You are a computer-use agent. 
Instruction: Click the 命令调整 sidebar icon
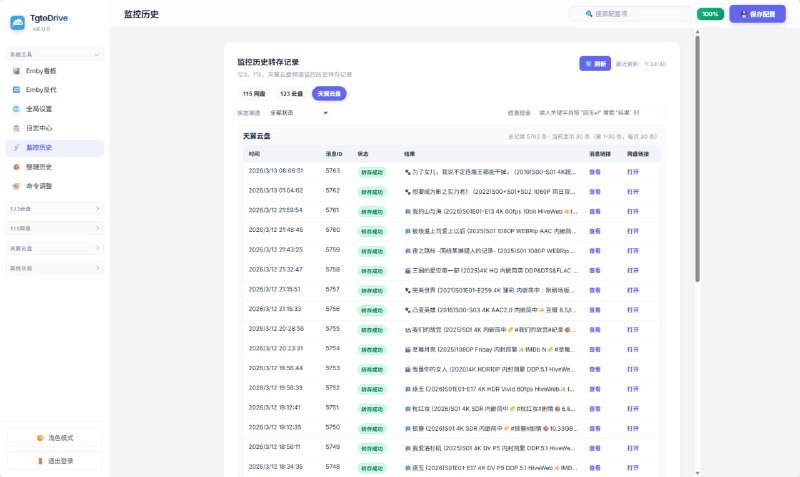pyautogui.click(x=16, y=186)
